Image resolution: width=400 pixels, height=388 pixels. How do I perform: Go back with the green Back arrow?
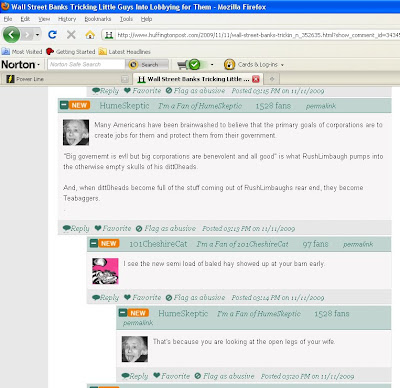click(x=11, y=34)
